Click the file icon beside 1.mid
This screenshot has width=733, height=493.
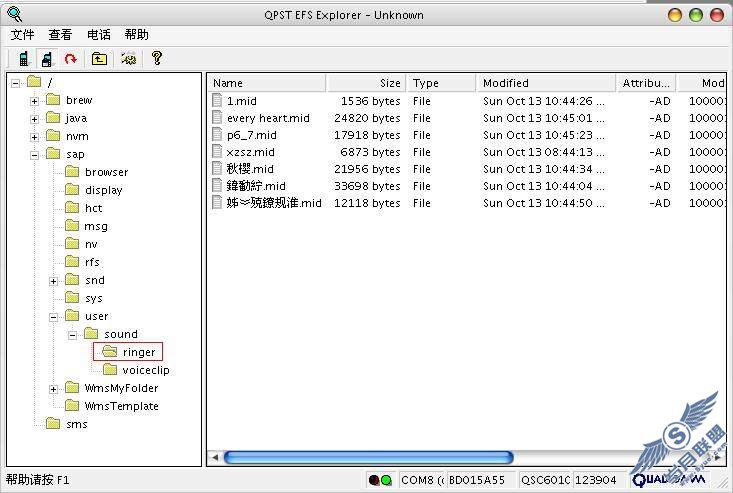217,100
